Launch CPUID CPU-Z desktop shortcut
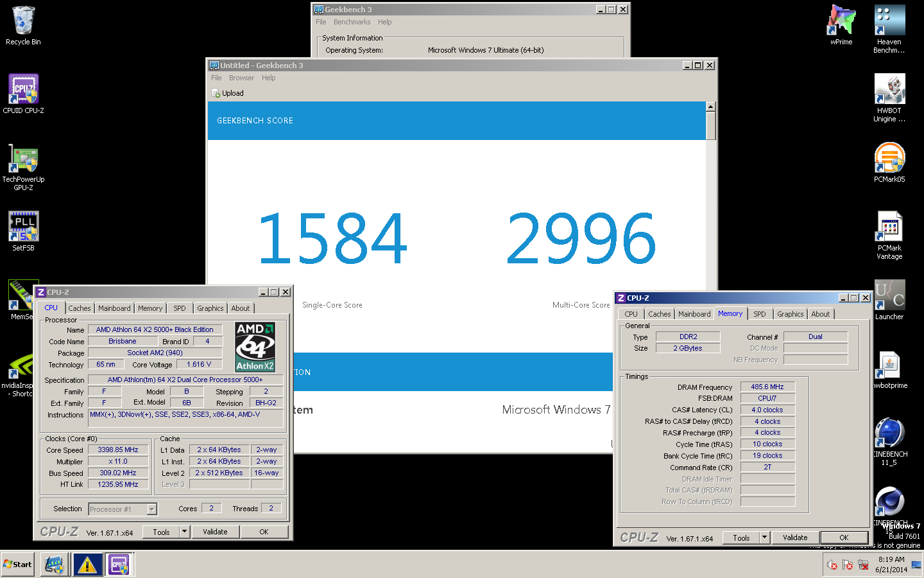 coord(23,94)
